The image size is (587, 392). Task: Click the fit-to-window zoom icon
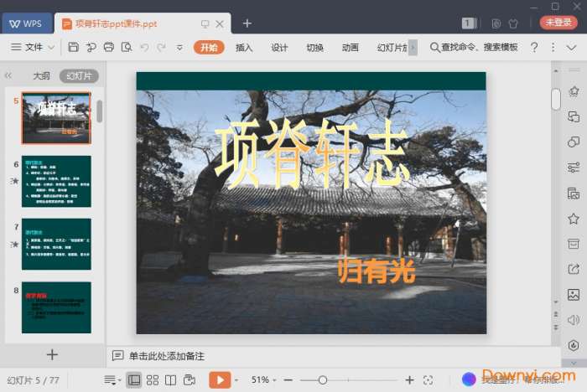tap(429, 380)
